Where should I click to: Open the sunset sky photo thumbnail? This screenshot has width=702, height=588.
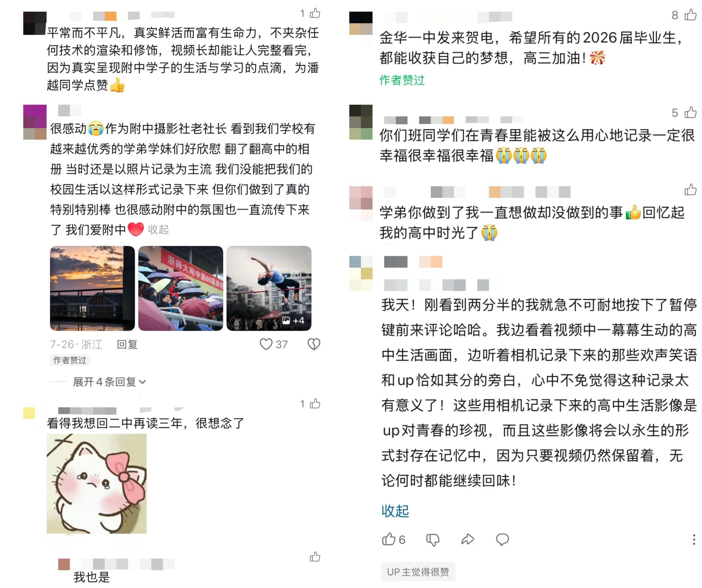pos(92,288)
